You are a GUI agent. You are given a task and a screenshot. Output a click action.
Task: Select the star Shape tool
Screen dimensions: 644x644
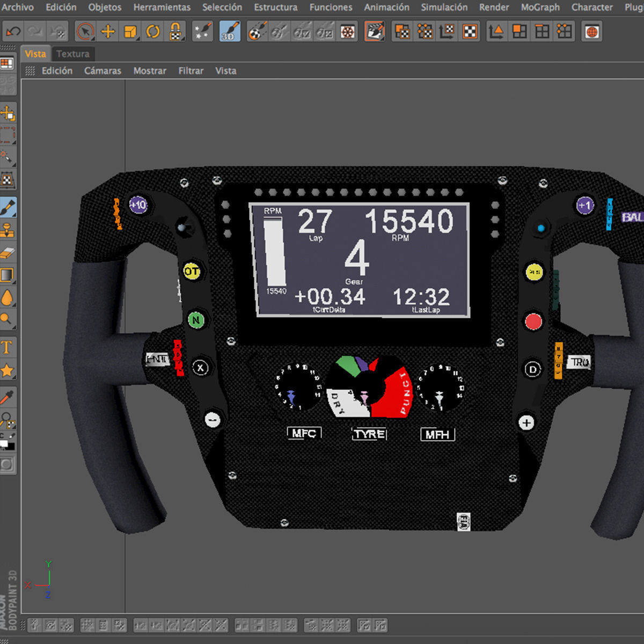(8, 370)
